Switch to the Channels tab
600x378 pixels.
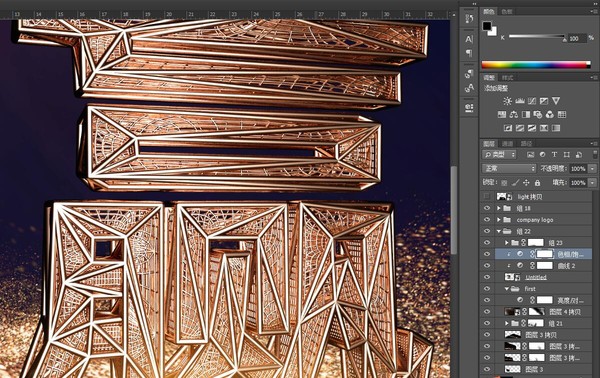[507, 144]
